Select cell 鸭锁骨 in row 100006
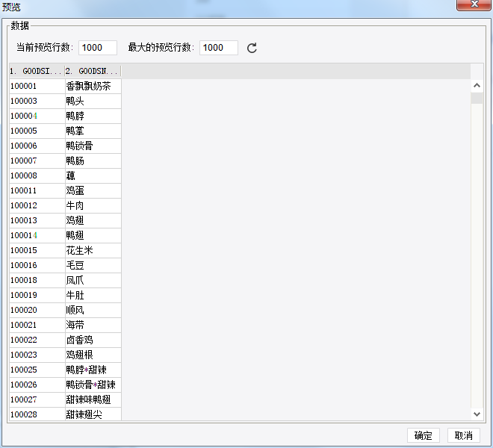 coord(93,146)
